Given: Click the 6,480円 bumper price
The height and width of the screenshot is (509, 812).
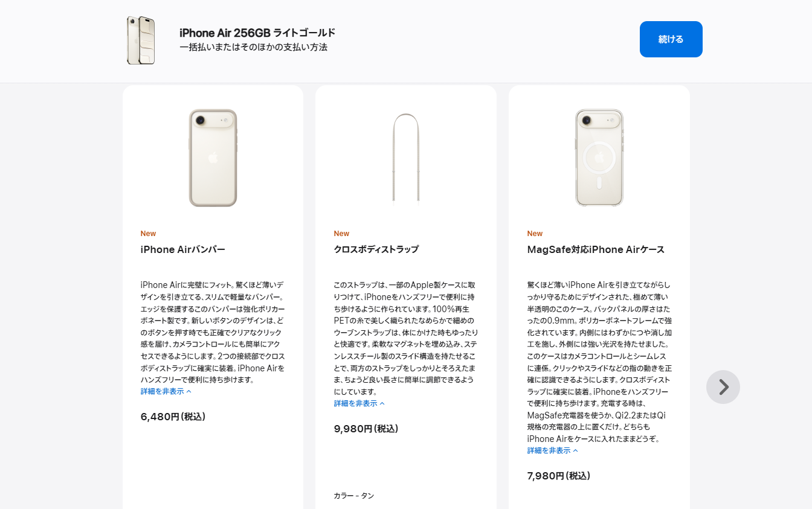Looking at the screenshot, I should tap(173, 417).
